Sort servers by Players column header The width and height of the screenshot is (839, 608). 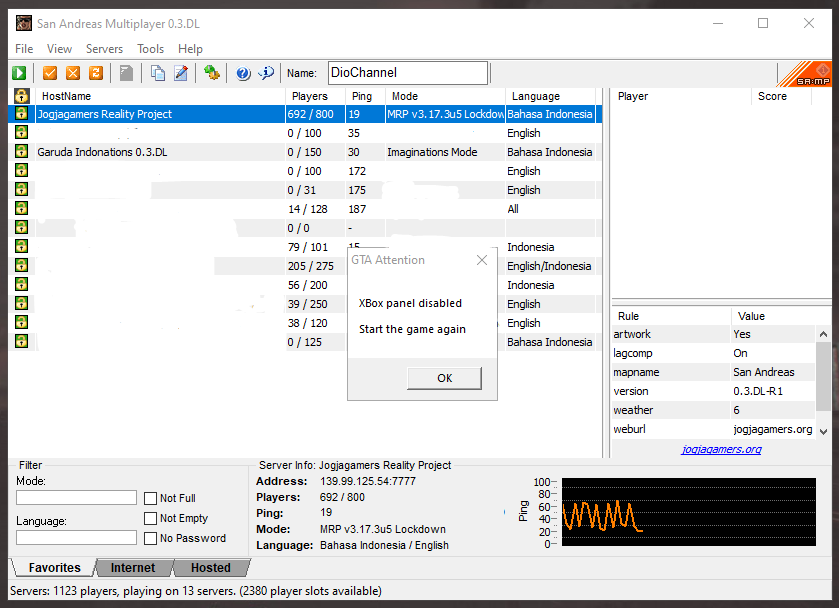click(315, 96)
